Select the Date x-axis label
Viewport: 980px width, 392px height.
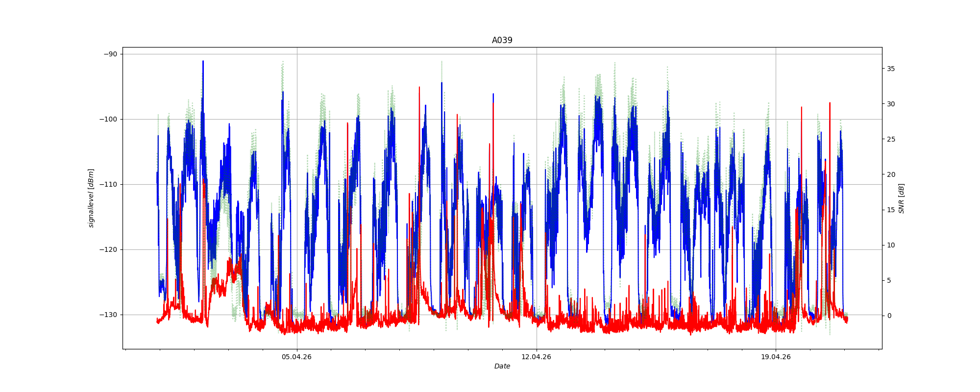(502, 366)
